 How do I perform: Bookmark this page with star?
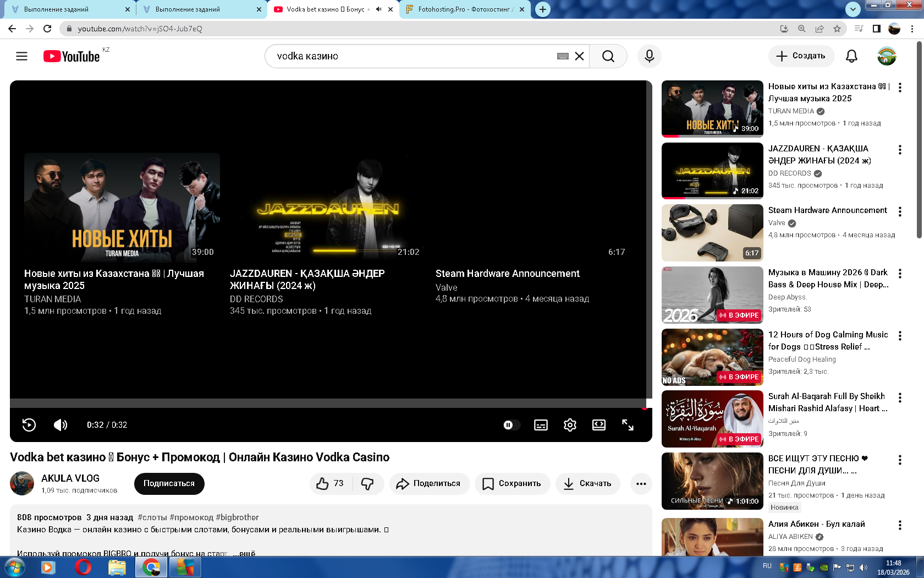(x=837, y=29)
